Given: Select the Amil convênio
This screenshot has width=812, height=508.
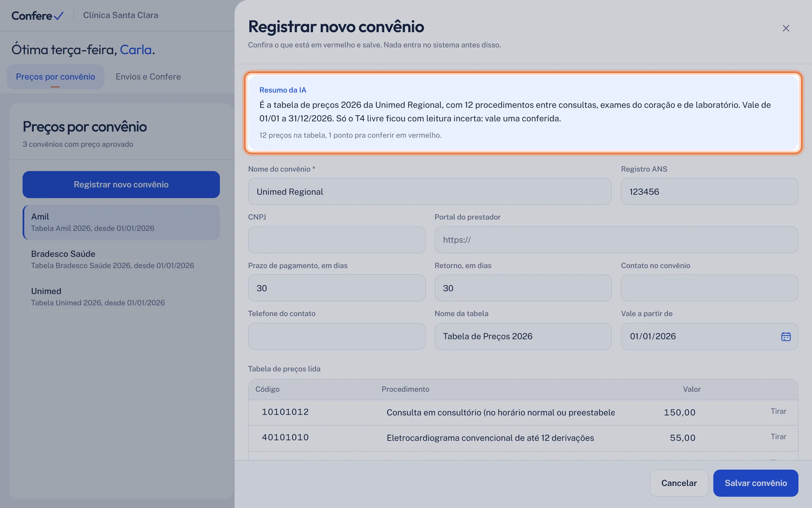Looking at the screenshot, I should [x=121, y=222].
